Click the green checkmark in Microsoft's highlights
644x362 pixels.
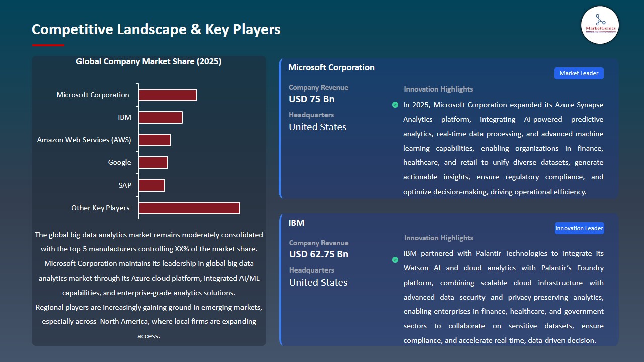[395, 105]
